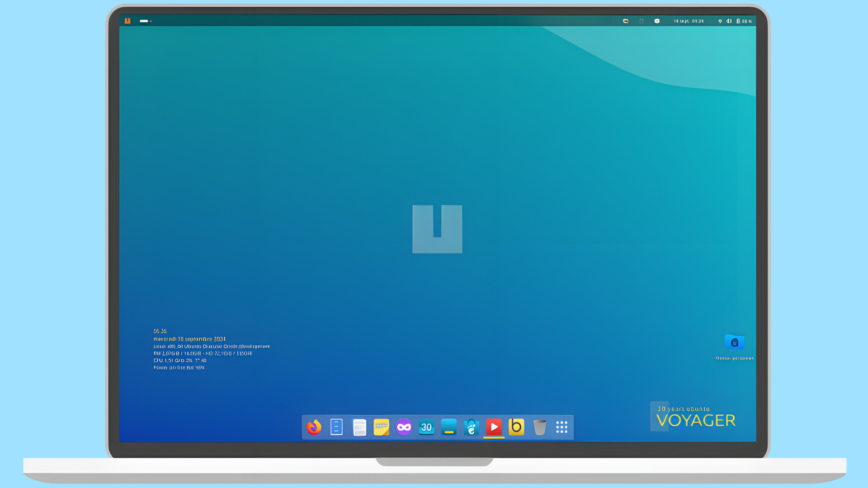Open the blue desktop icon with yellow bar

click(448, 427)
